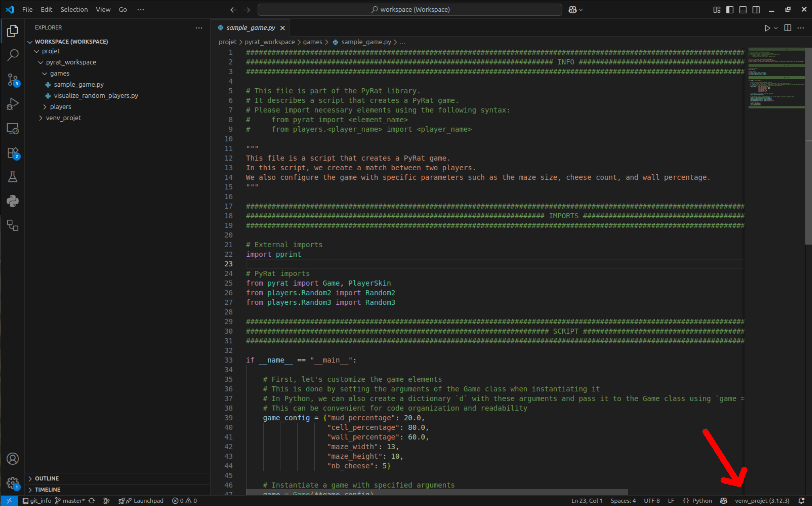This screenshot has height=506, width=812.
Task: Toggle the Secondary Side Bar visibility
Action: click(x=756, y=10)
